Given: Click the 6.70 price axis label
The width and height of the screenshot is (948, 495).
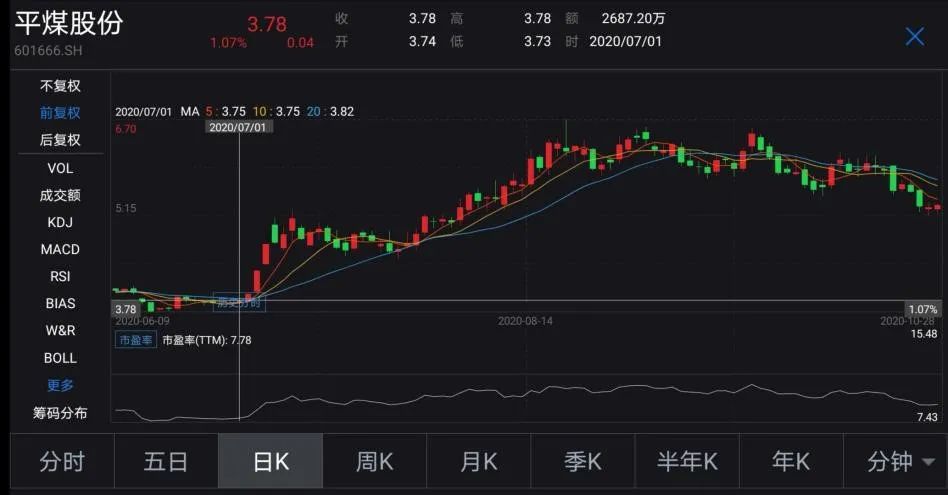Looking at the screenshot, I should [126, 129].
